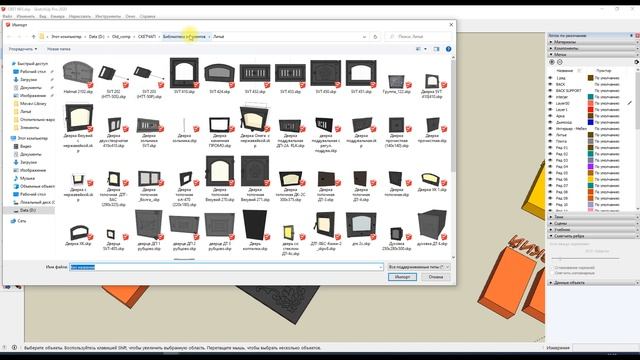Toggle visibility of Плита tag

550,141
